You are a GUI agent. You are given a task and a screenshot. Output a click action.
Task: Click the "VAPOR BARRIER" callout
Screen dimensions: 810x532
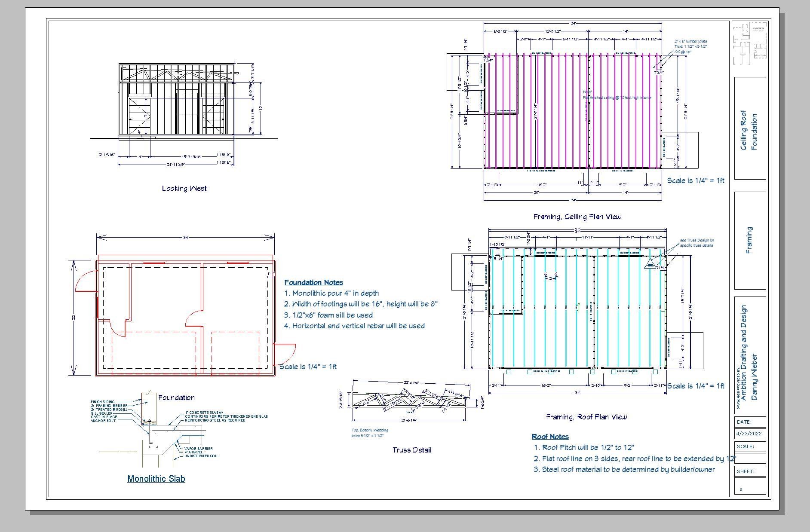[x=199, y=449]
